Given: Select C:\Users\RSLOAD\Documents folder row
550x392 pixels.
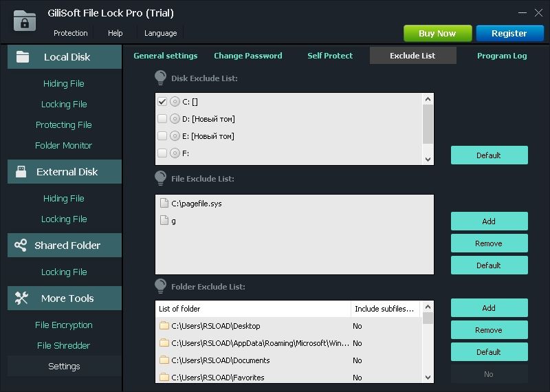Looking at the screenshot, I should (288, 360).
